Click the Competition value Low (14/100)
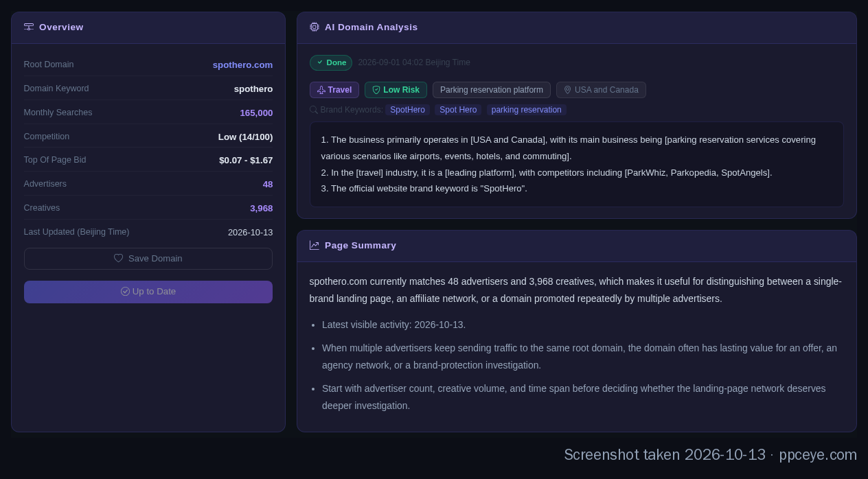Viewport: 868px width, 479px height. [x=245, y=137]
